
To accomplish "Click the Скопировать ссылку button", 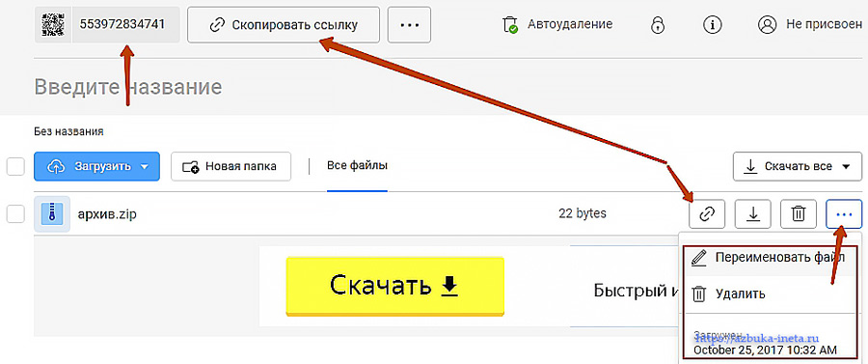I will [x=284, y=25].
